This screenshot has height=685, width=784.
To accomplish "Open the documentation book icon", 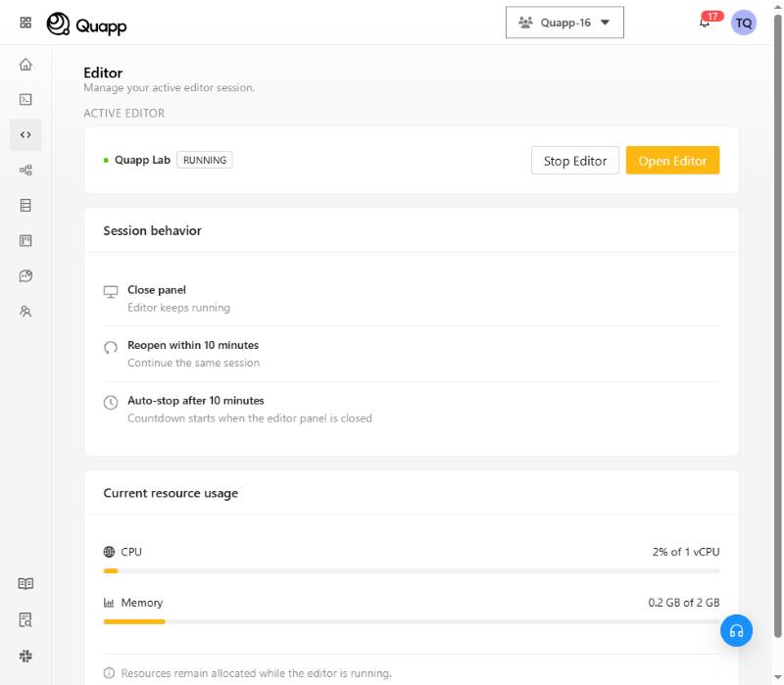I will 25,583.
